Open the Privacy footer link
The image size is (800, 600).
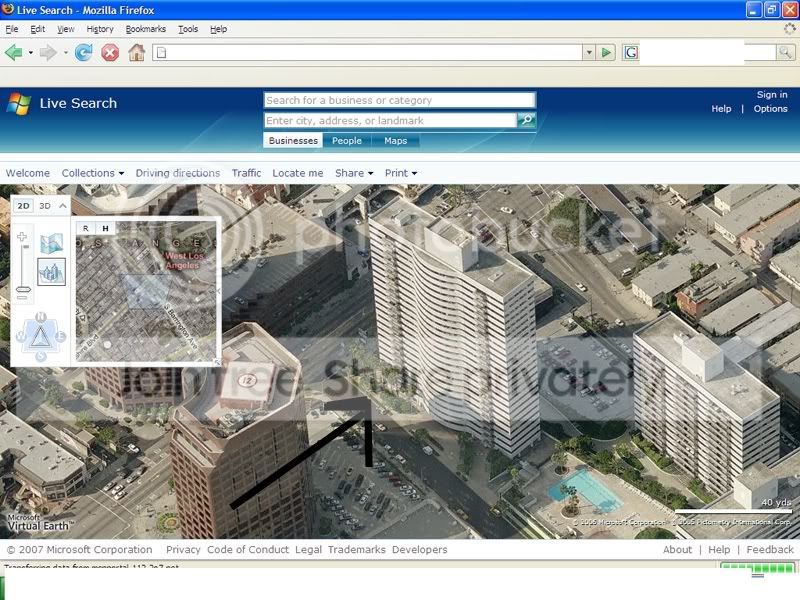(183, 549)
